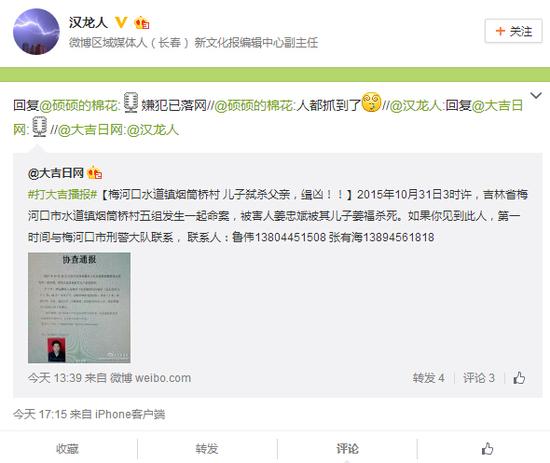The width and height of the screenshot is (550, 463).
Task: Click the first microphone emoji icon
Action: 131,102
